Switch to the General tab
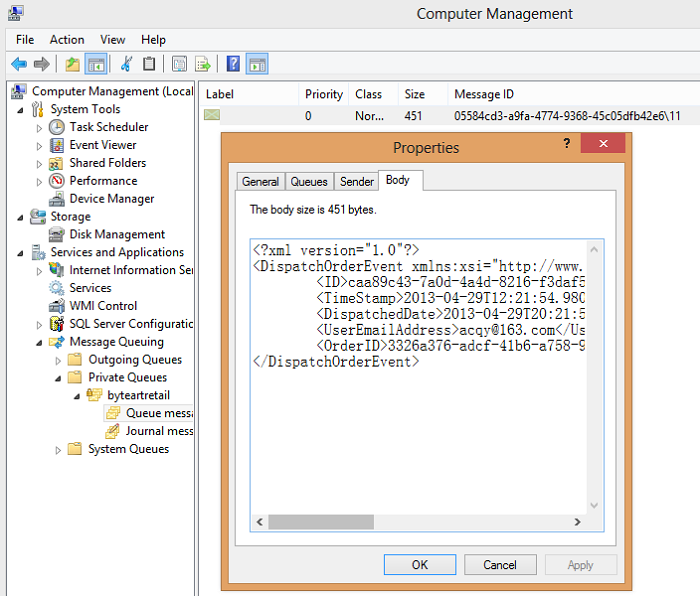700x596 pixels. pos(261,182)
